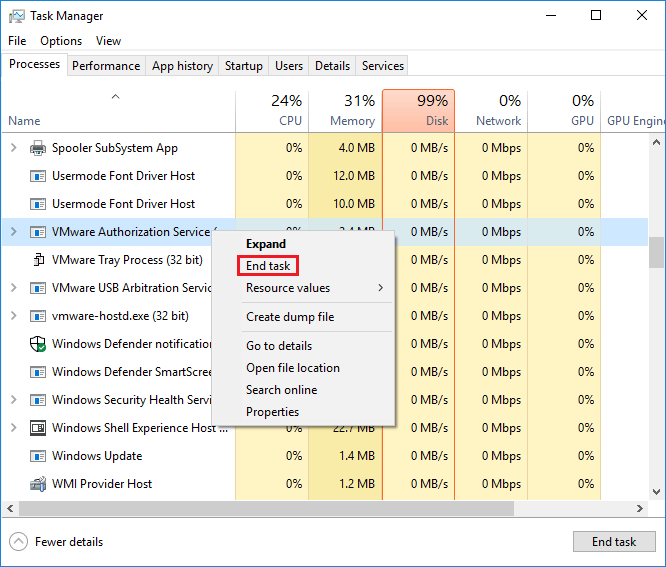Click the vertical scrollbar thumb
666x567 pixels.
point(656,252)
